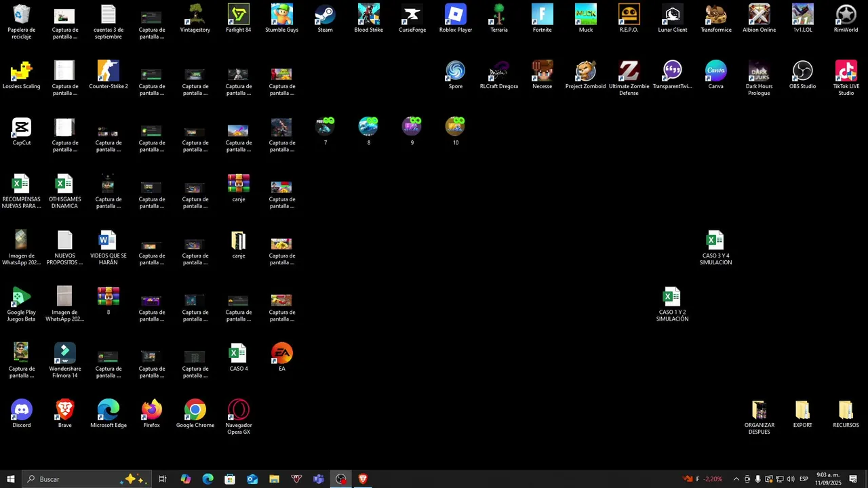This screenshot has height=488, width=868.
Task: Open the notifications action center icon
Action: pyautogui.click(x=853, y=479)
